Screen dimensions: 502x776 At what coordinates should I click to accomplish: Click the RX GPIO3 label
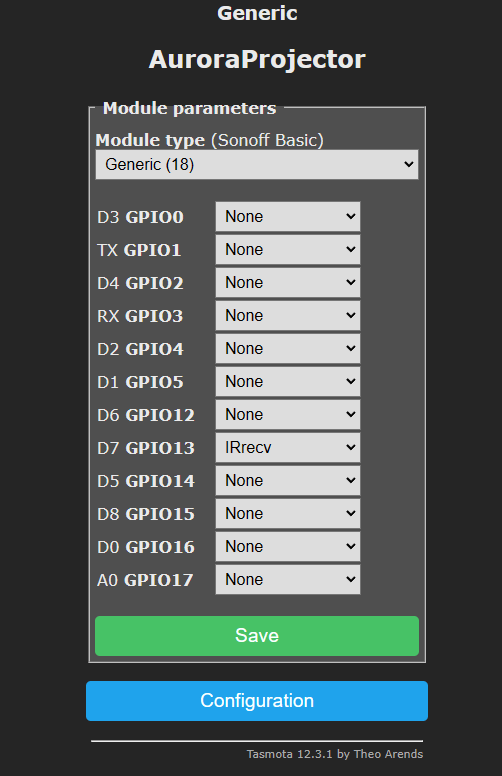[140, 316]
